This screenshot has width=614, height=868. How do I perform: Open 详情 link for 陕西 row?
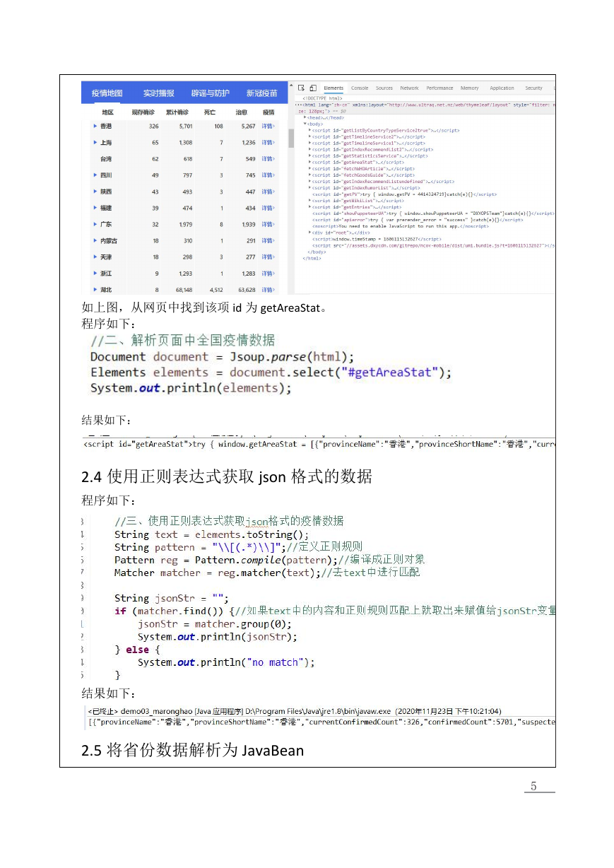click(268, 192)
